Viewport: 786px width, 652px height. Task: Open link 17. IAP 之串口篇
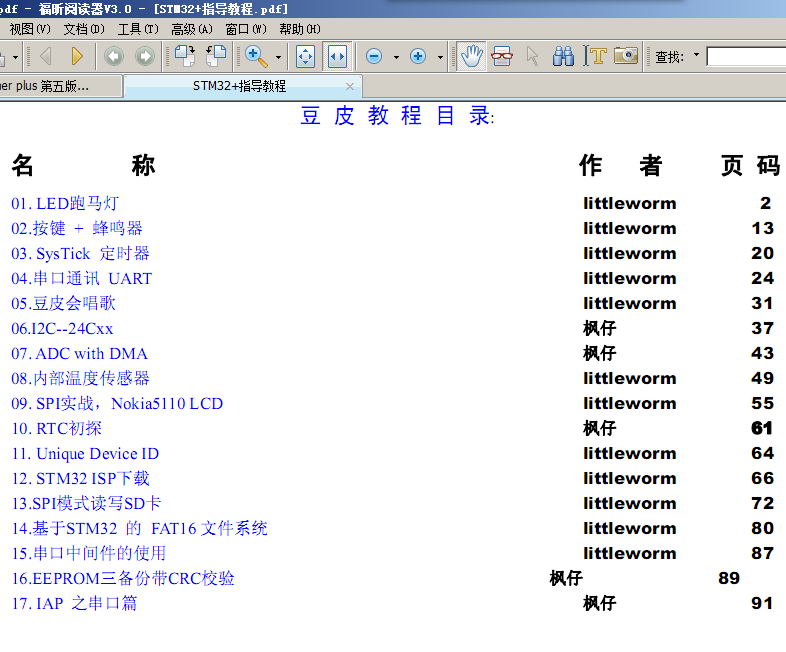[74, 603]
